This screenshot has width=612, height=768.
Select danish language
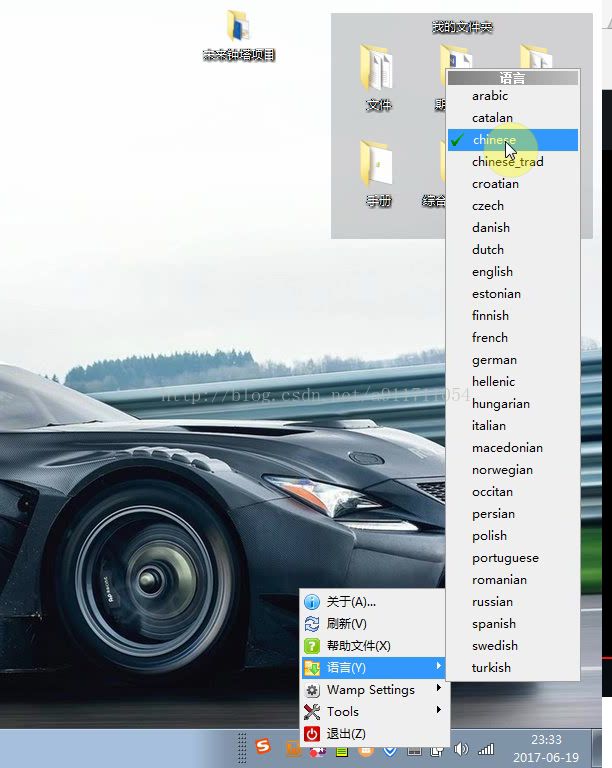click(513, 228)
